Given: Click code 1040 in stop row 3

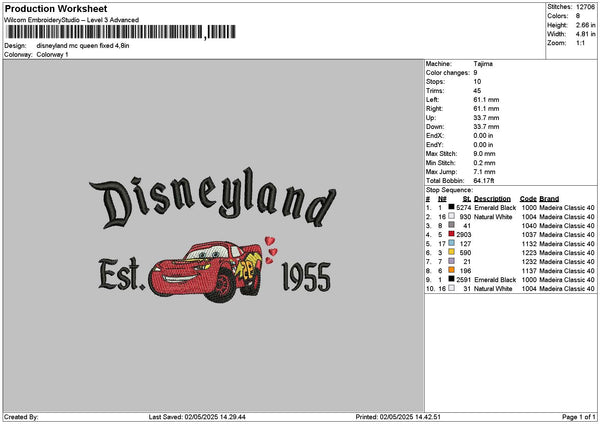Looking at the screenshot, I should point(529,225).
